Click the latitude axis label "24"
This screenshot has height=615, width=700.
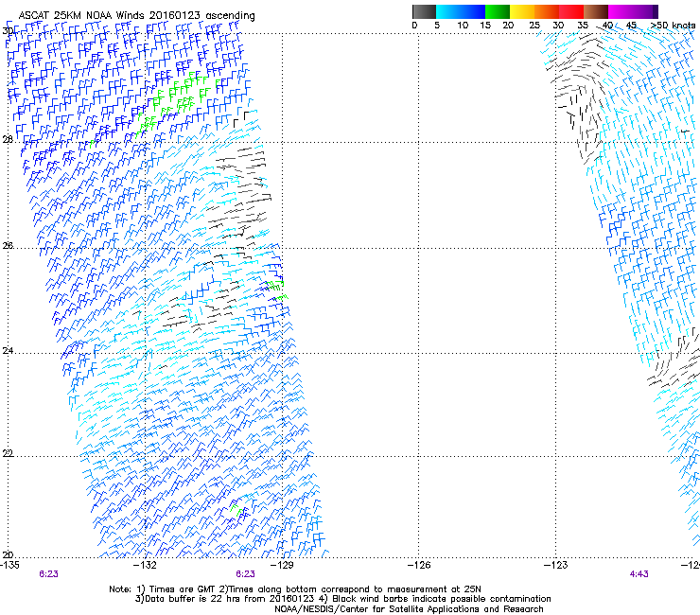pyautogui.click(x=8, y=351)
